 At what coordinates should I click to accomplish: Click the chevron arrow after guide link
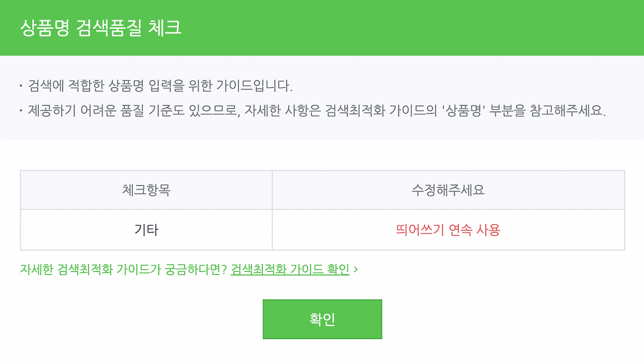(x=356, y=269)
